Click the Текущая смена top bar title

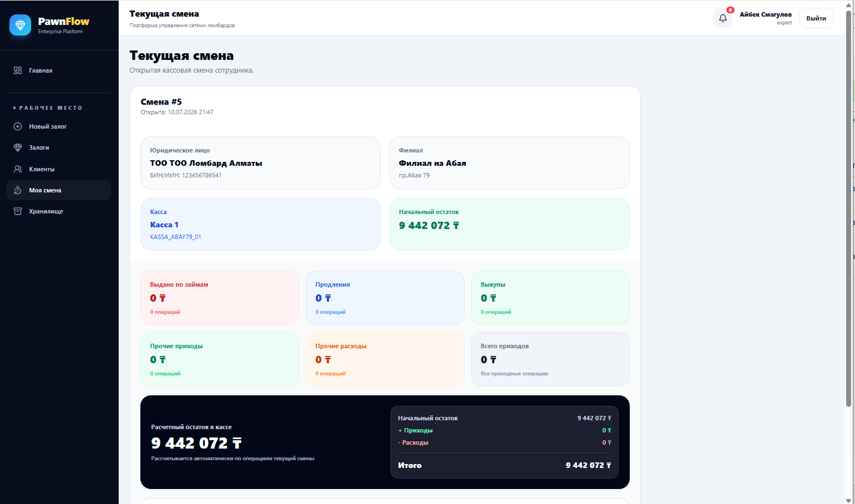coord(164,14)
